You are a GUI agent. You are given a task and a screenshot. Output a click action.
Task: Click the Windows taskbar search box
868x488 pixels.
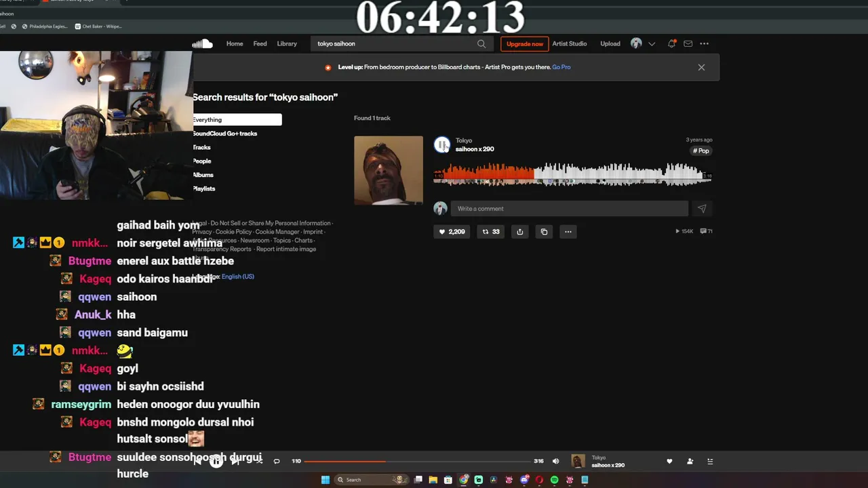click(372, 480)
